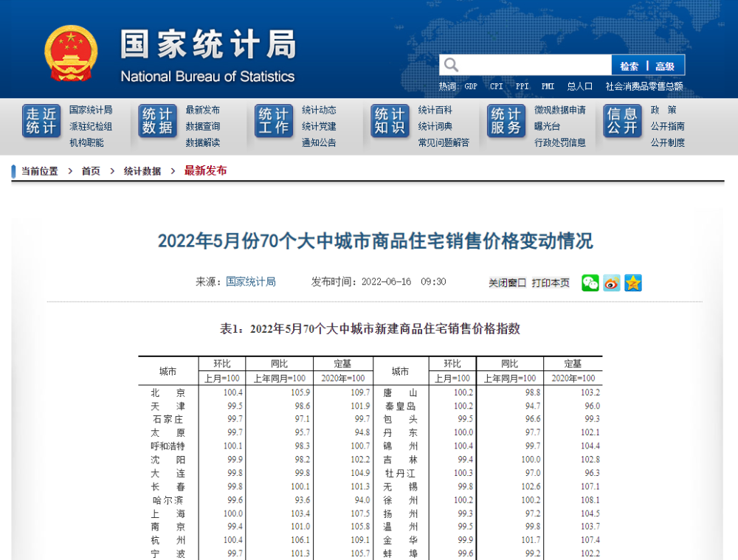Open the 信息公开 blue nav block
This screenshot has height=560, width=738.
pyautogui.click(x=621, y=121)
